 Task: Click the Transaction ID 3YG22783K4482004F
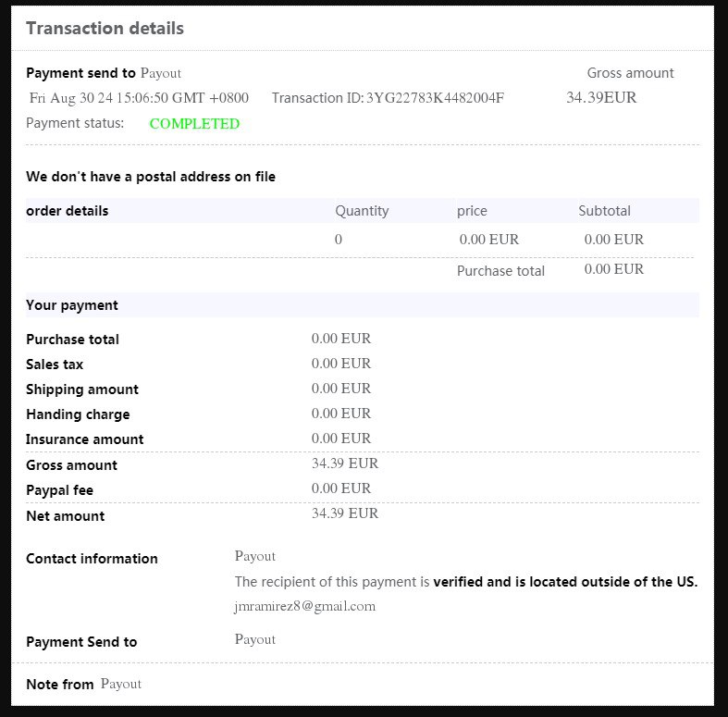click(x=435, y=98)
